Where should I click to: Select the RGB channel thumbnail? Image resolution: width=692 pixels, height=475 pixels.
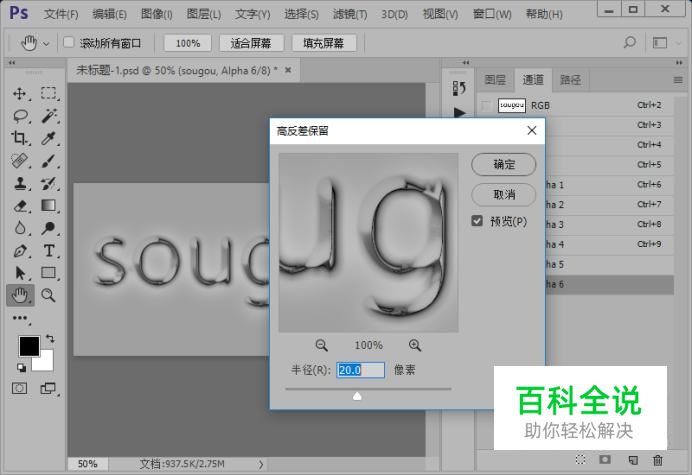[511, 106]
